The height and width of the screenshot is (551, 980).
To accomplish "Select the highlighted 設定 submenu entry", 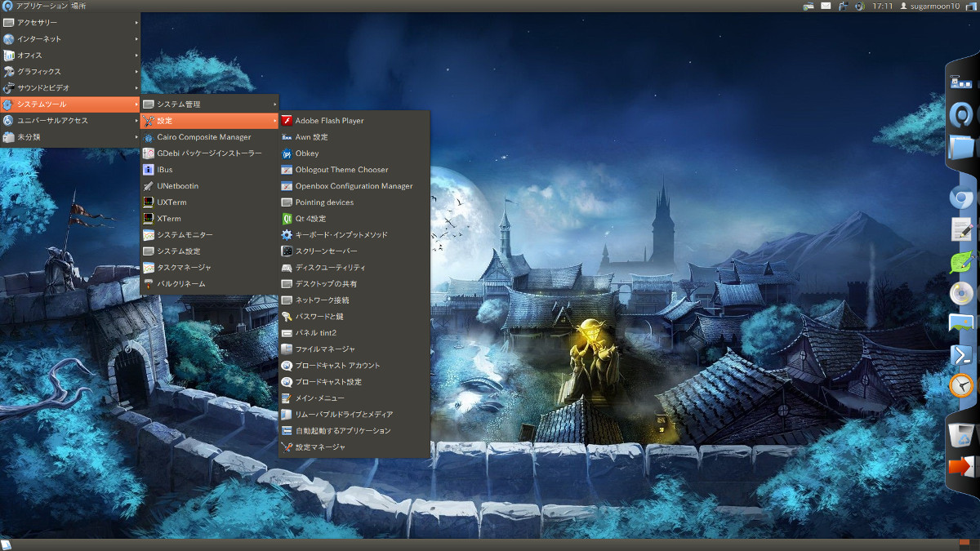I will pyautogui.click(x=210, y=121).
